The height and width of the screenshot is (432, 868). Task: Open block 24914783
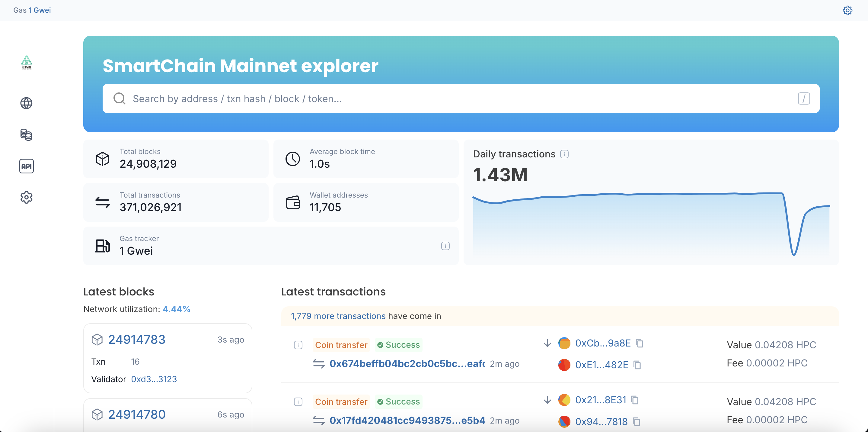point(136,340)
